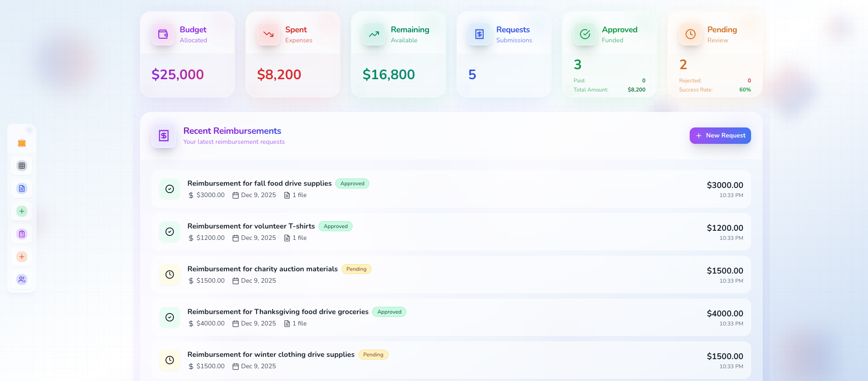The image size is (868, 381).
Task: Open the purple clipboard icon in sidebar
Action: 22,234
